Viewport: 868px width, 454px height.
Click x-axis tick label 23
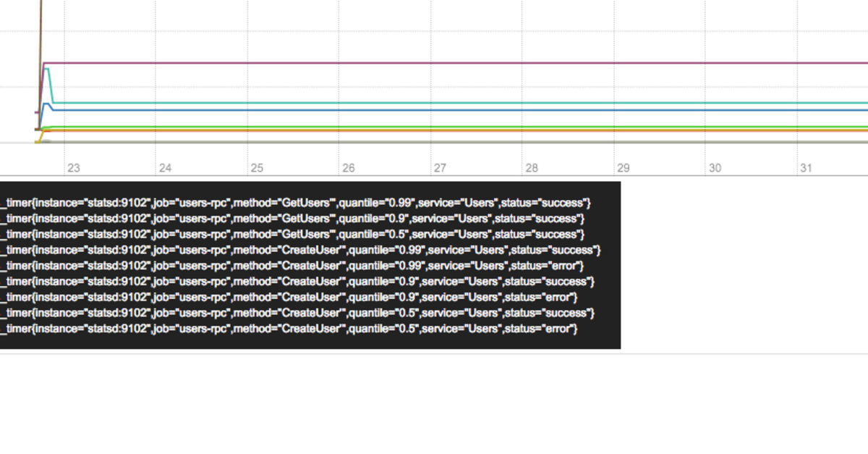pos(73,168)
